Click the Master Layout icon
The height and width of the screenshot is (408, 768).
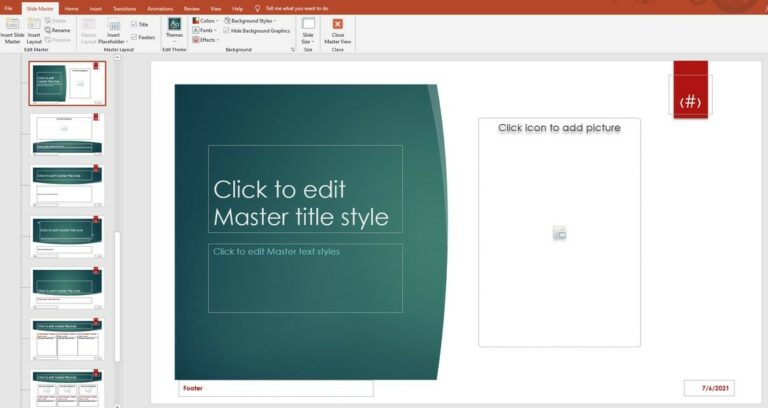(x=89, y=24)
